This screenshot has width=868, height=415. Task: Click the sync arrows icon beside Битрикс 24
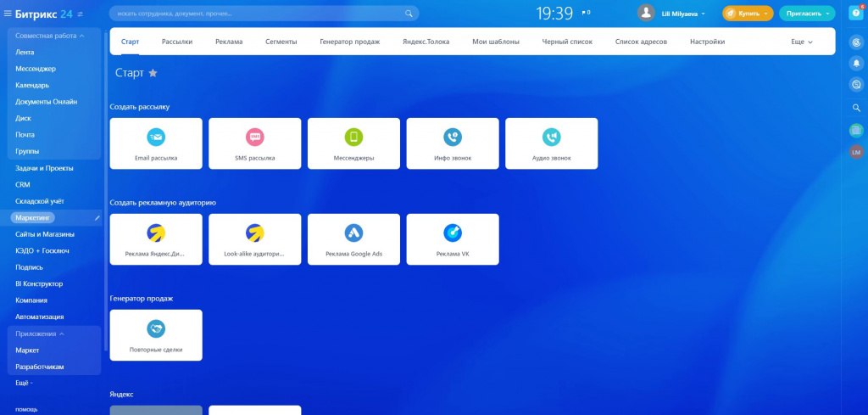81,14
